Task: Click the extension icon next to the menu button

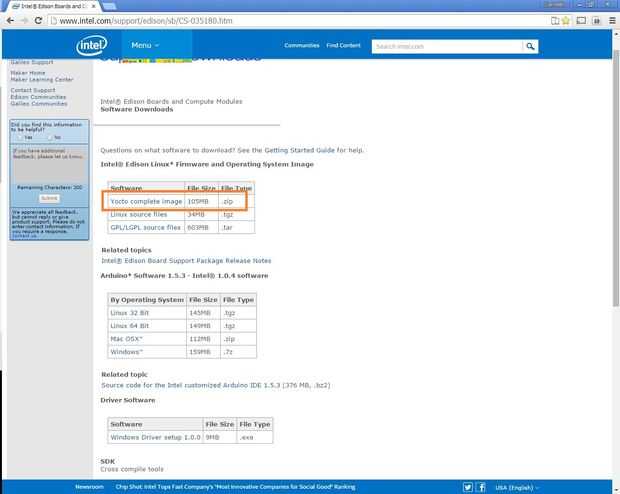Action: (x=597, y=21)
